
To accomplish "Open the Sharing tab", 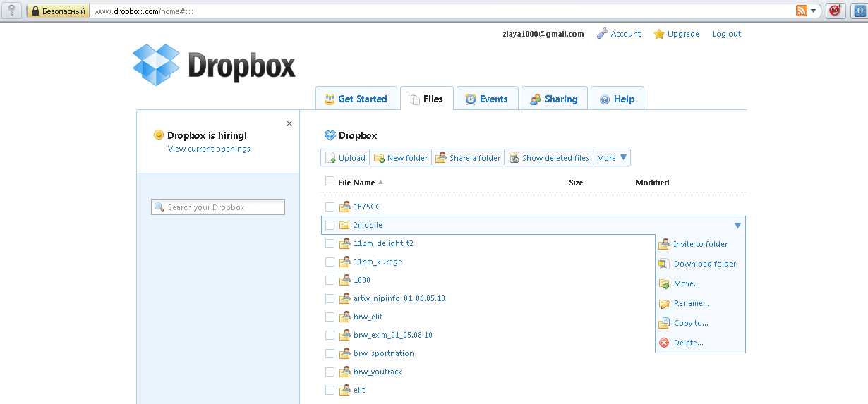I will point(554,99).
